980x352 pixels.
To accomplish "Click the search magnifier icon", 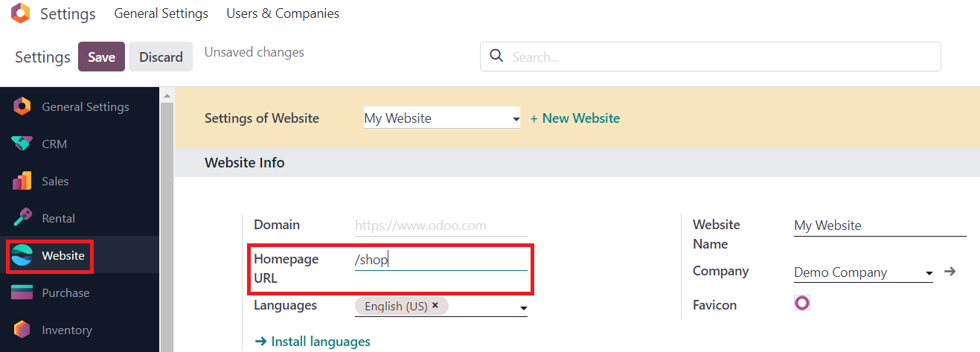I will (x=496, y=57).
